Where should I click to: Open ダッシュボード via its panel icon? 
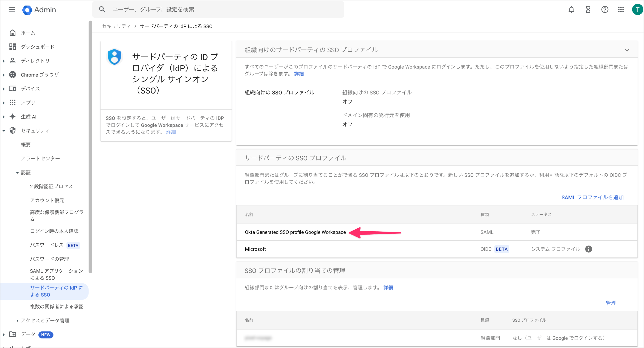[x=12, y=46]
